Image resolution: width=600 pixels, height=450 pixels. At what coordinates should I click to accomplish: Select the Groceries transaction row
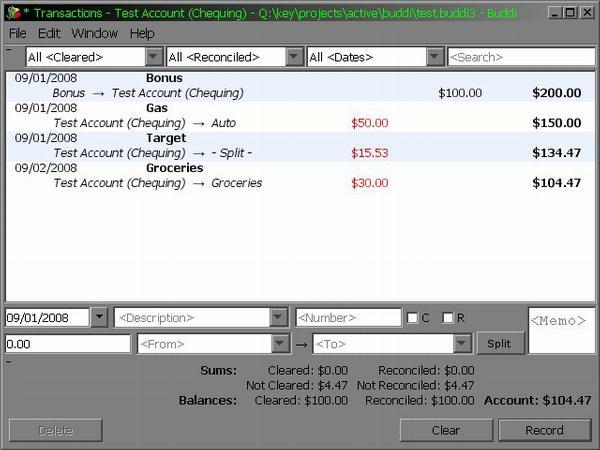(300, 176)
